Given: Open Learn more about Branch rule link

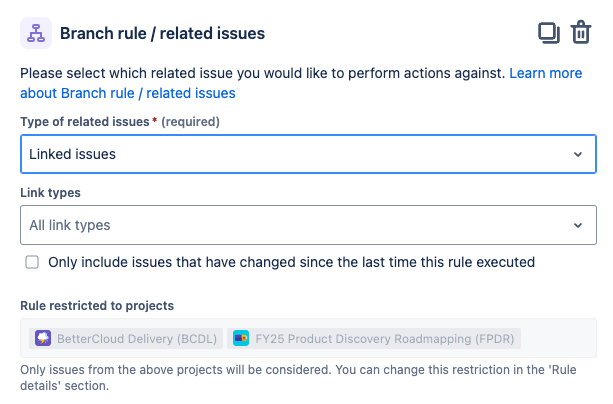Looking at the screenshot, I should [546, 73].
